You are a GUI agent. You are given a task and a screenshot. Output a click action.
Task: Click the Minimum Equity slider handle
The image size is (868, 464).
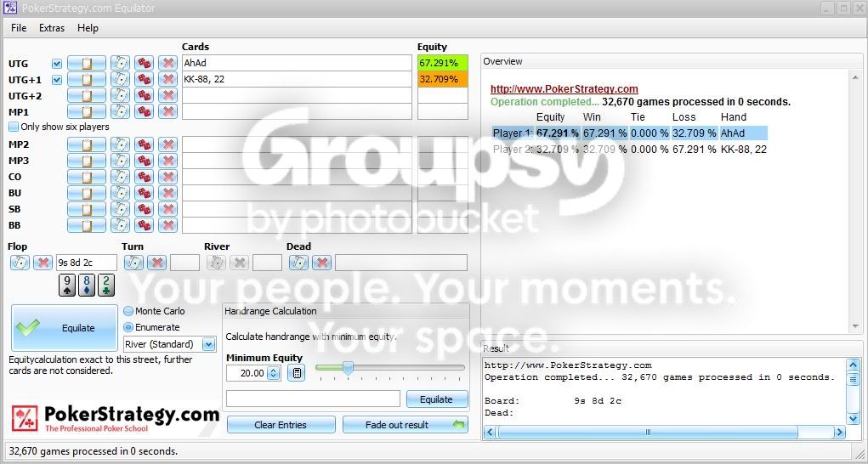point(348,368)
